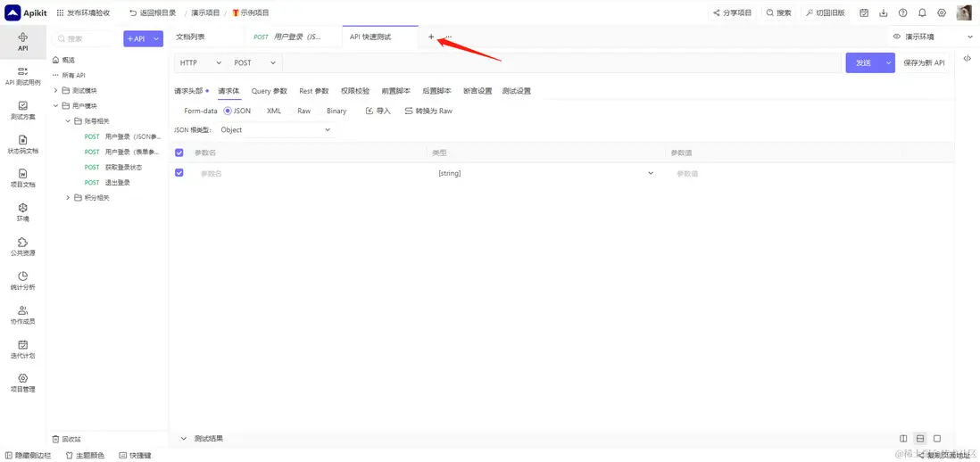Screen dimensions: 980x462
Task: Select the JSON body format radio
Action: 228,111
